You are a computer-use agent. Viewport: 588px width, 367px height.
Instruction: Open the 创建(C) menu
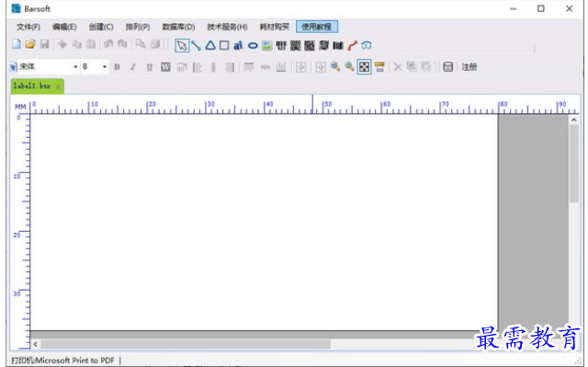click(x=101, y=27)
